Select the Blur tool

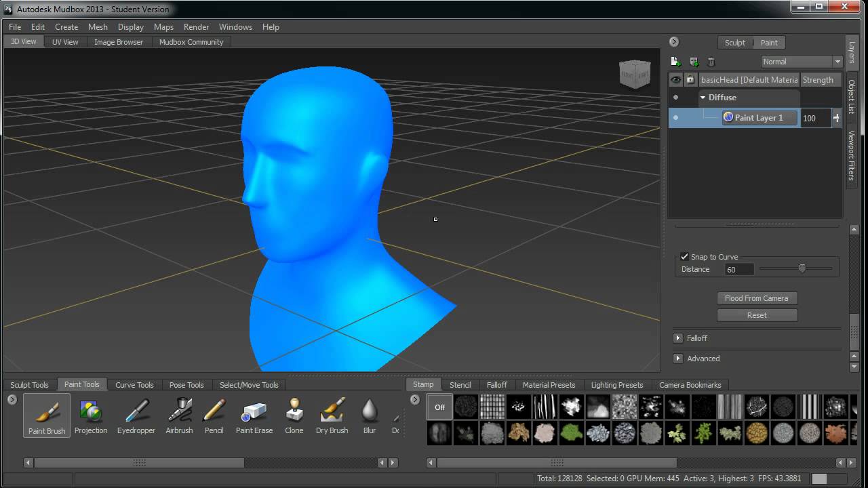pyautogui.click(x=370, y=415)
